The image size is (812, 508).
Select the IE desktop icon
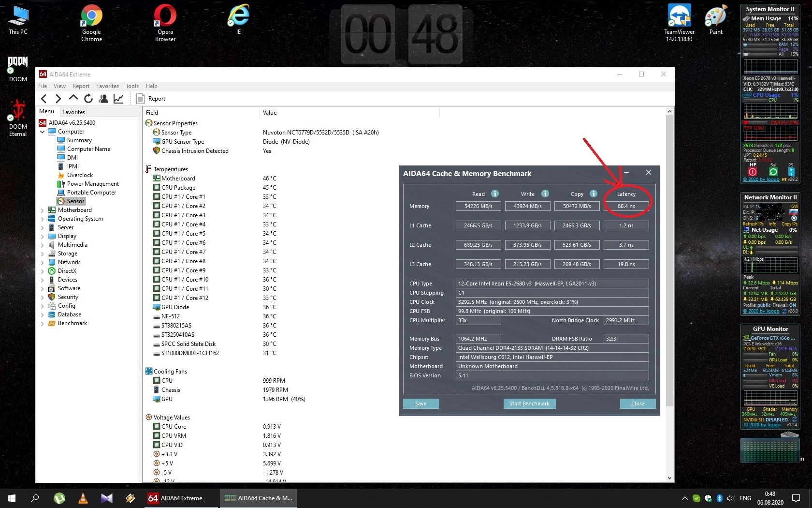(239, 20)
